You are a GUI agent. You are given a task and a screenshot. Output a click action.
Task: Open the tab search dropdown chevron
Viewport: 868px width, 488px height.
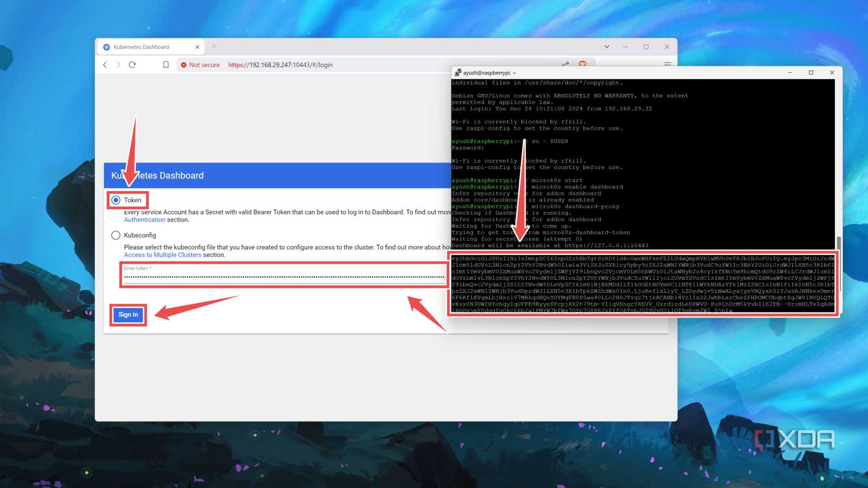click(x=607, y=46)
